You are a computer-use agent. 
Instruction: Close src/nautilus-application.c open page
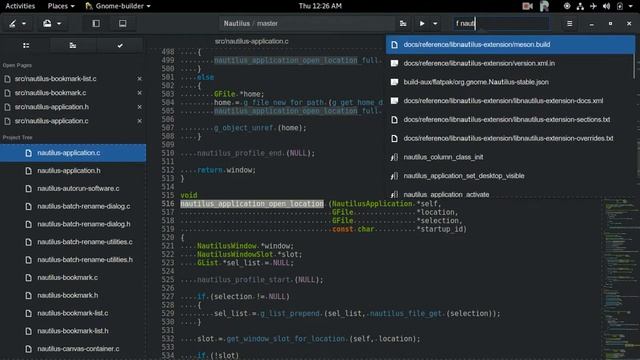click(140, 121)
